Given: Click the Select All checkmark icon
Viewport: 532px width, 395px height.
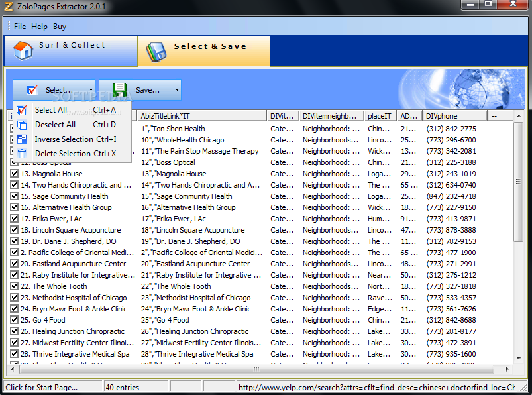Looking at the screenshot, I should coord(22,110).
